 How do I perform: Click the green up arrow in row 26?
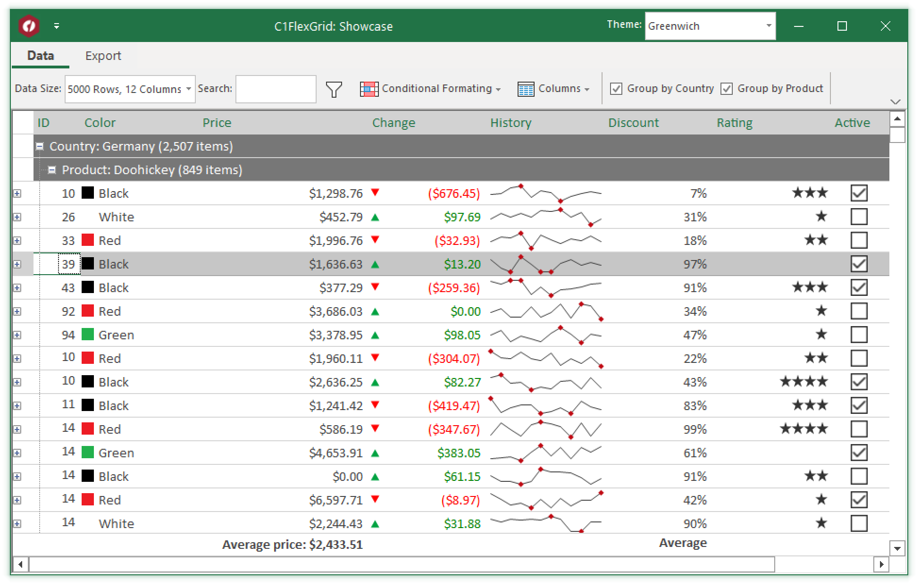375,217
